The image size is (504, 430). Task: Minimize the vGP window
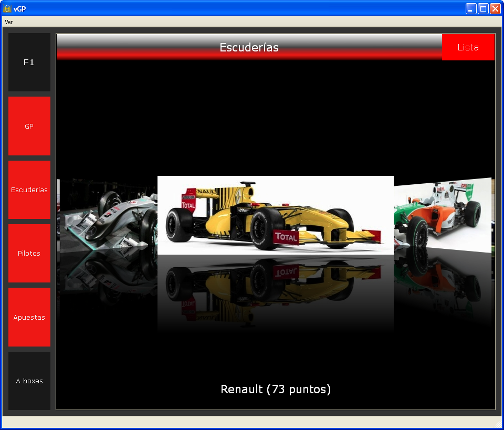click(x=471, y=9)
